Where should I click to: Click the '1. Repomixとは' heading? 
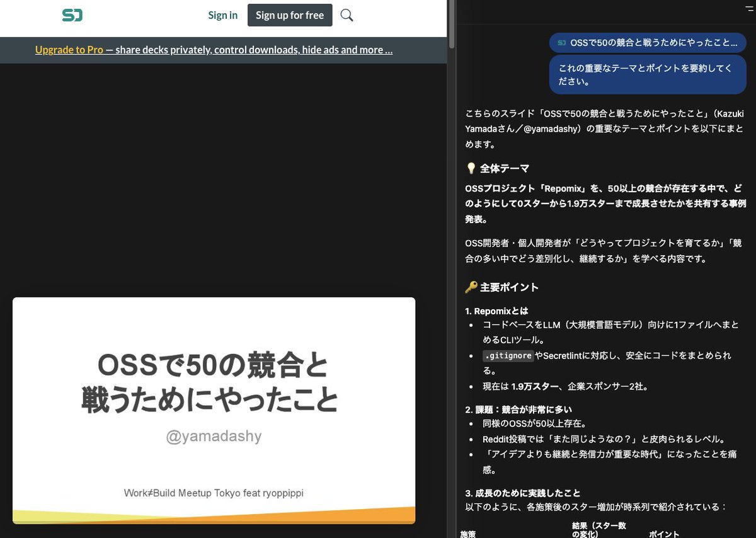coord(496,311)
